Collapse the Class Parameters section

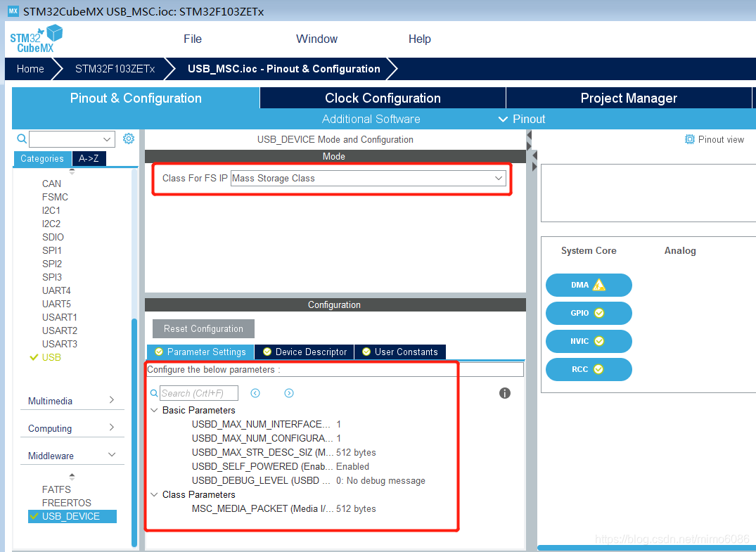tap(154, 494)
